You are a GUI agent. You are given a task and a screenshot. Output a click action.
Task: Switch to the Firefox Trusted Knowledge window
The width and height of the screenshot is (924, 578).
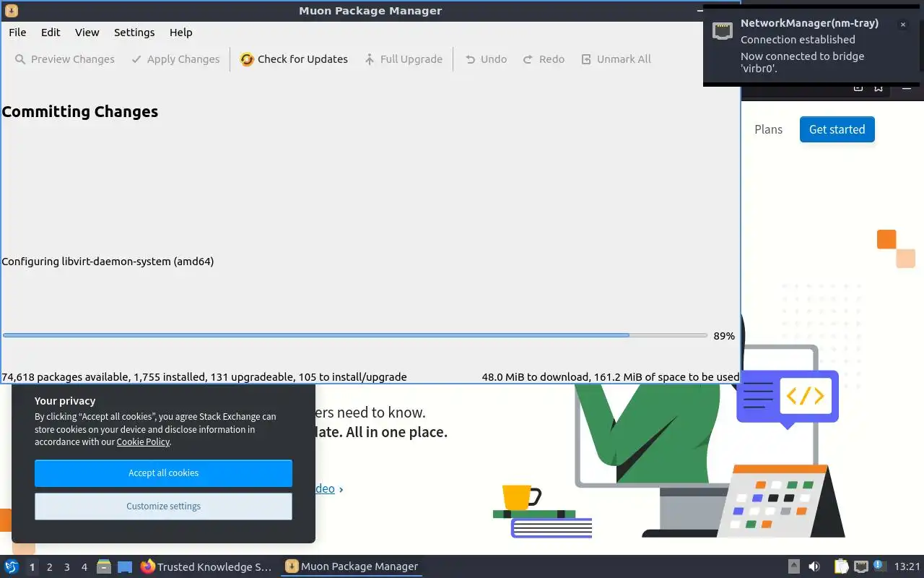[x=206, y=567]
